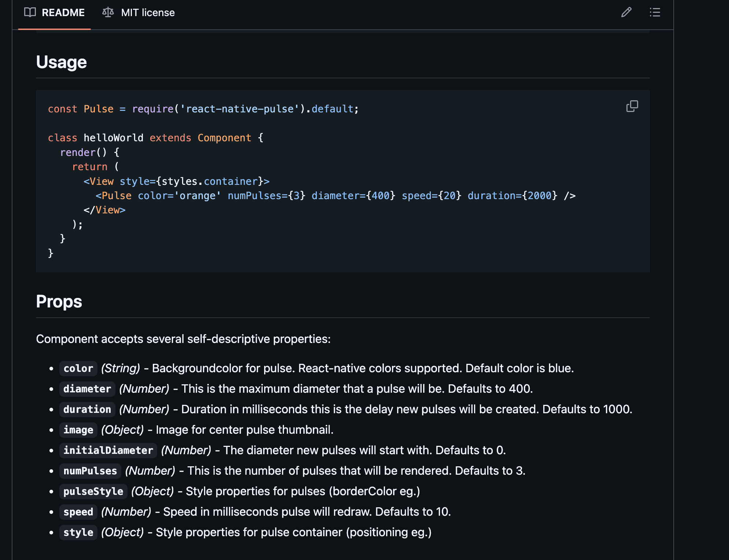Click the scales icon beside MIT license
The image size is (729, 560).
coord(108,12)
